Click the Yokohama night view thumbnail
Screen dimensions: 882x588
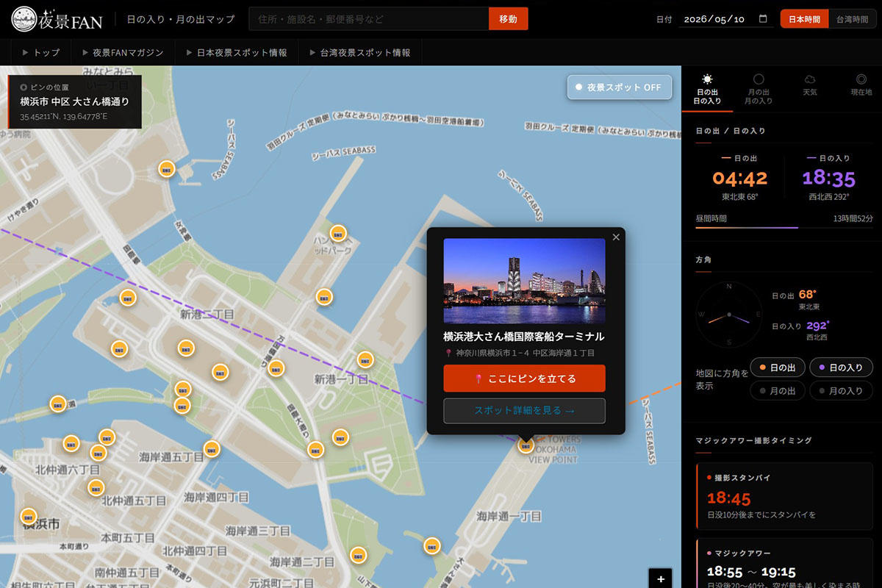coord(524,281)
